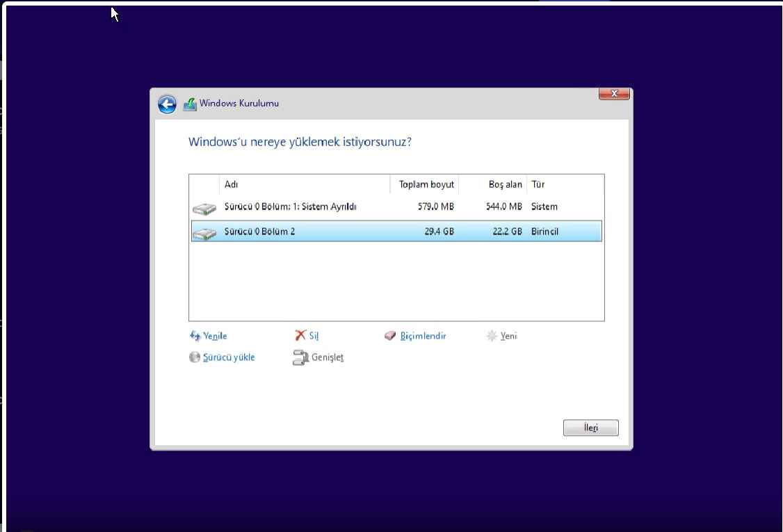783x532 pixels.
Task: Click the Sürücü yükle disc icon
Action: (195, 357)
